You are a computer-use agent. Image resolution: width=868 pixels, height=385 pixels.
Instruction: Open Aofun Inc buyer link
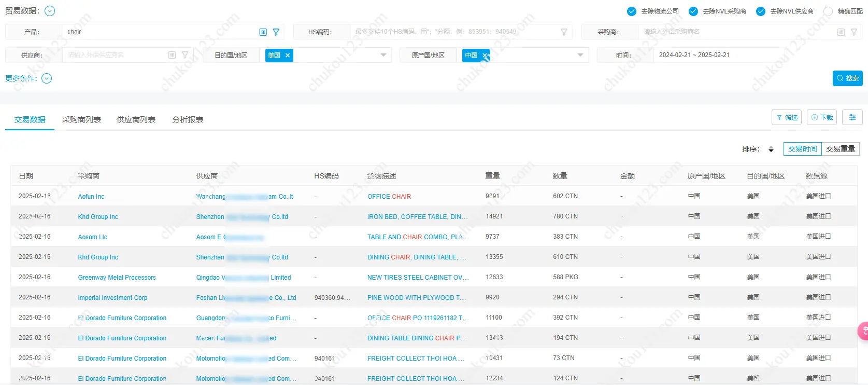pyautogui.click(x=91, y=197)
